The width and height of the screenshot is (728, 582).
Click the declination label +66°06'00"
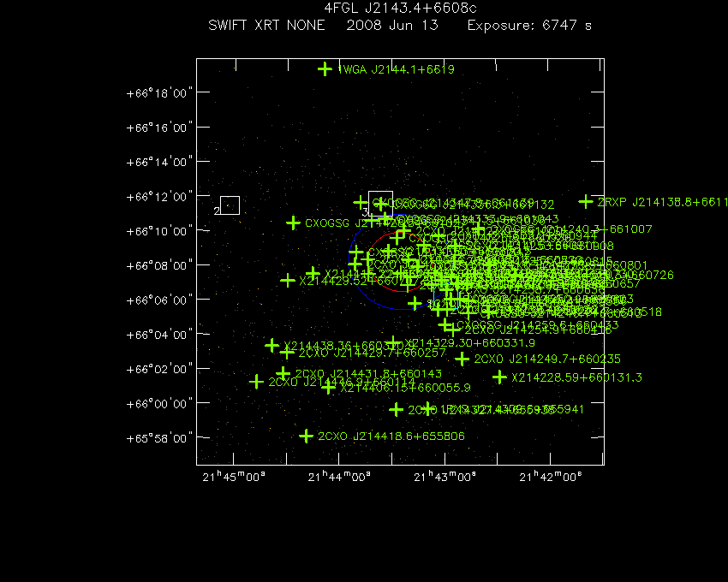[x=159, y=300]
